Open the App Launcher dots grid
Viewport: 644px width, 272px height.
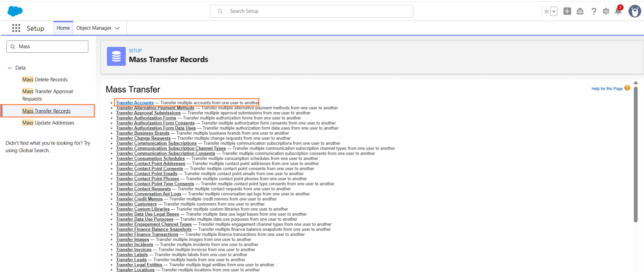pos(16,28)
